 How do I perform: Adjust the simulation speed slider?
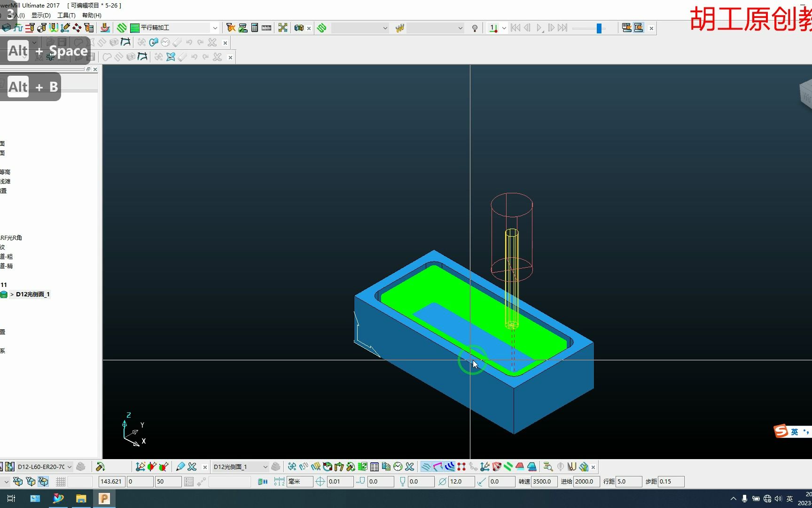tap(599, 28)
